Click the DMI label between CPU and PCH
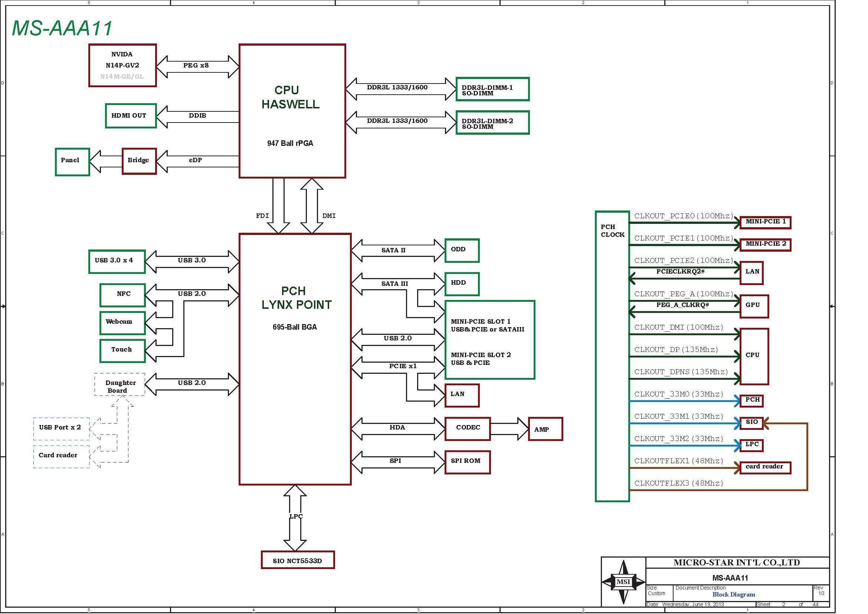This screenshot has width=868, height=614. [x=329, y=216]
